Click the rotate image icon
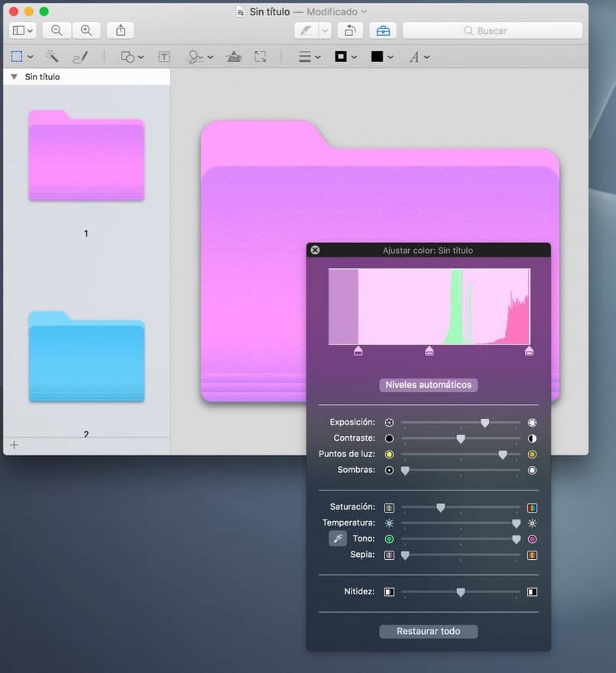The width and height of the screenshot is (616, 673). click(x=349, y=31)
